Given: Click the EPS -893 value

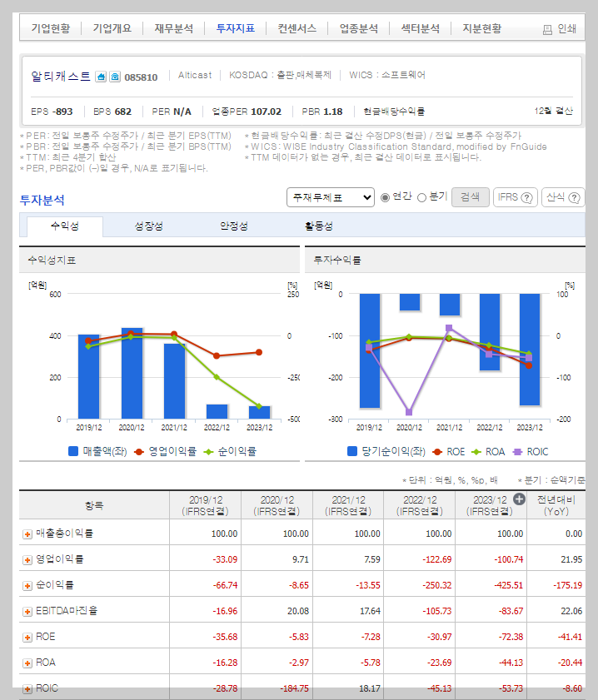Looking at the screenshot, I should (x=62, y=112).
